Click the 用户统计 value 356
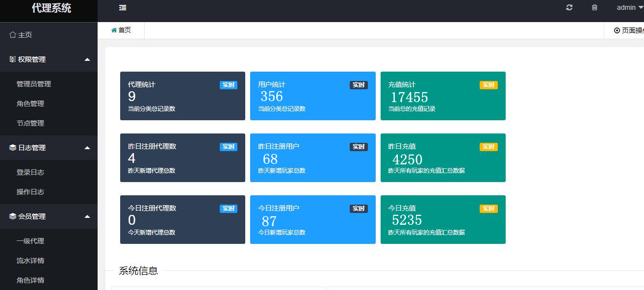This screenshot has width=644, height=290. 272,96
